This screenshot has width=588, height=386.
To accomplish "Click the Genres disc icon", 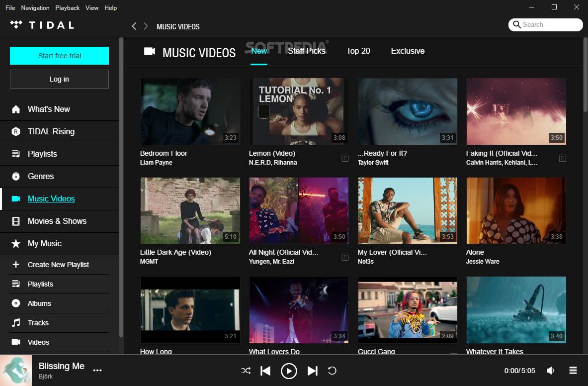I will coord(16,176).
